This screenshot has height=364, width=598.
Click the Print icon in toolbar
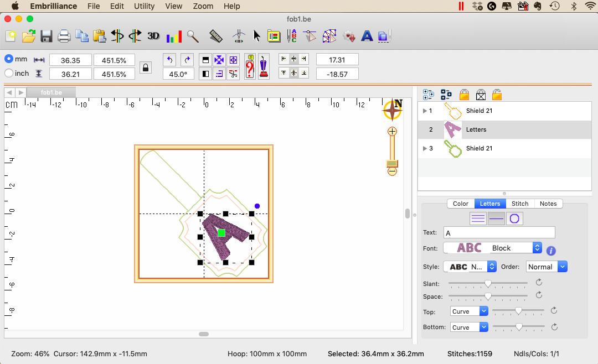click(64, 37)
